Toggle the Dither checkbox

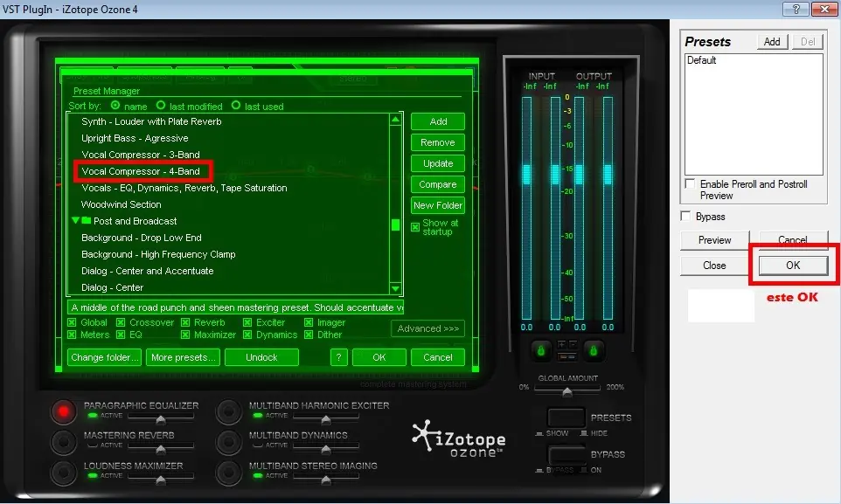coord(309,335)
